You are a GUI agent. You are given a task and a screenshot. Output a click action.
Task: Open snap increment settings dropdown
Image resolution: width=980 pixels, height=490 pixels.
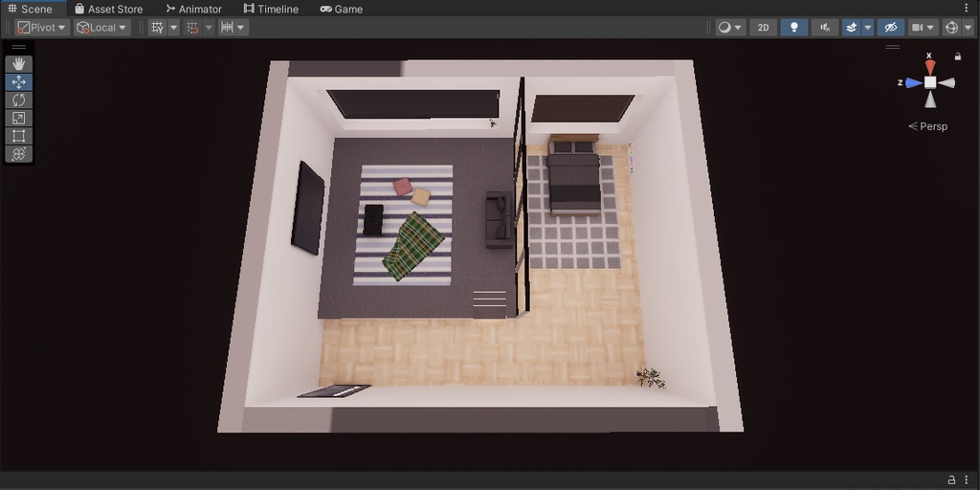pos(234,28)
